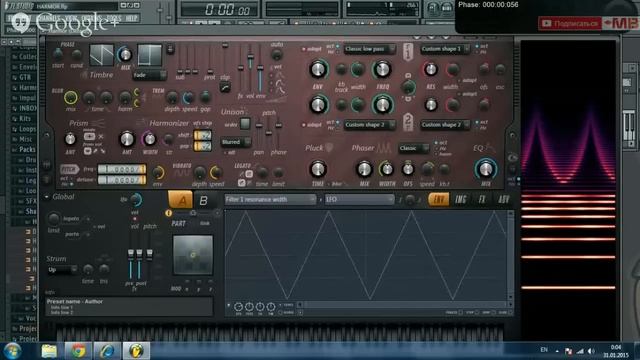Image resolution: width=640 pixels, height=360 pixels.
Task: Click the Phase start knob
Action: tap(58, 54)
